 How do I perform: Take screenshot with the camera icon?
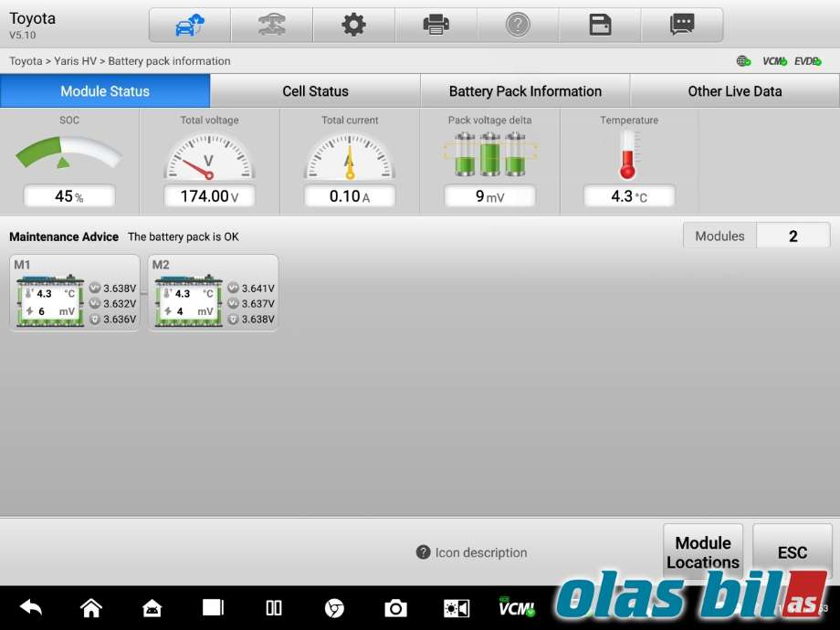point(395,608)
